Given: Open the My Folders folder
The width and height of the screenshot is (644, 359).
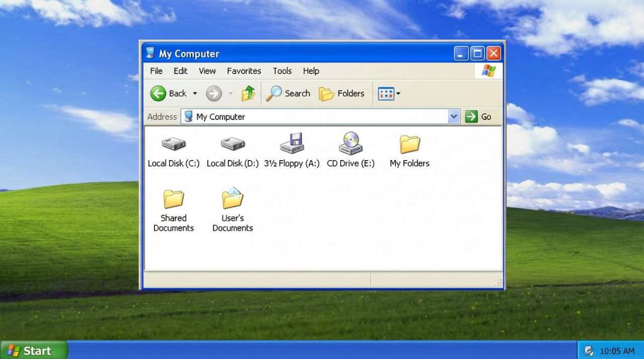Looking at the screenshot, I should point(409,149).
